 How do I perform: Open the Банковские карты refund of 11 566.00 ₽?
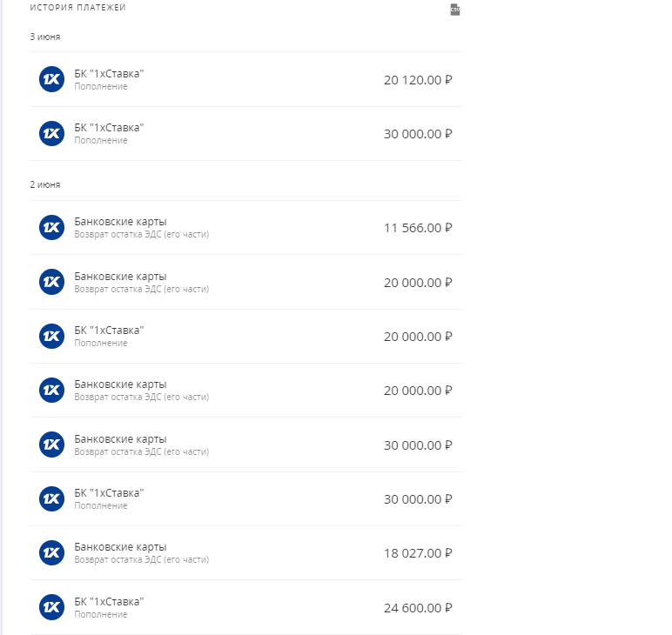point(120,222)
